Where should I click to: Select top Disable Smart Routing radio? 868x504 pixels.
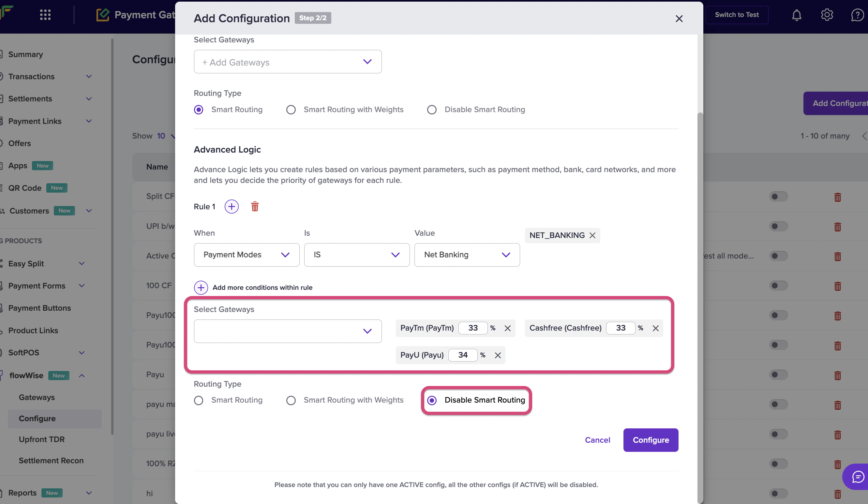coord(432,110)
